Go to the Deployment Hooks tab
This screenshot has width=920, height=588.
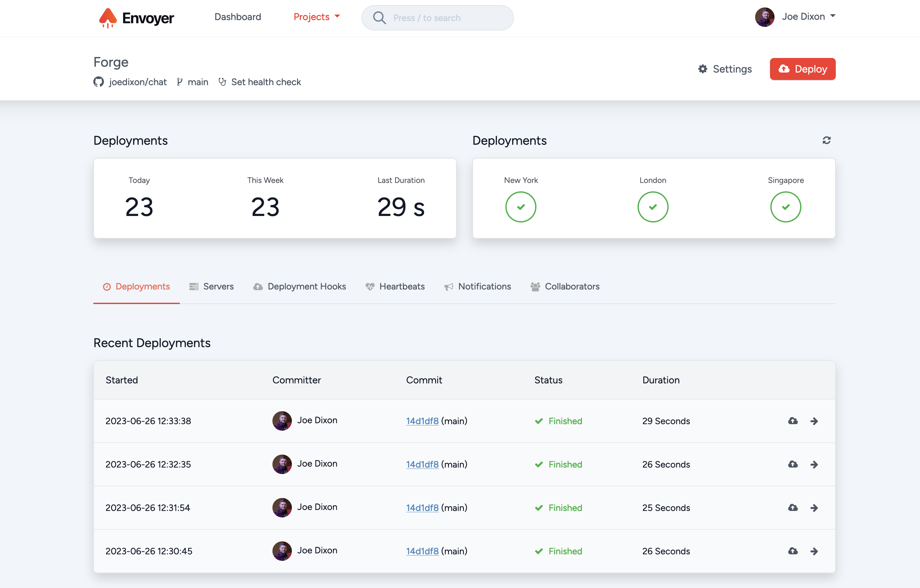point(300,286)
